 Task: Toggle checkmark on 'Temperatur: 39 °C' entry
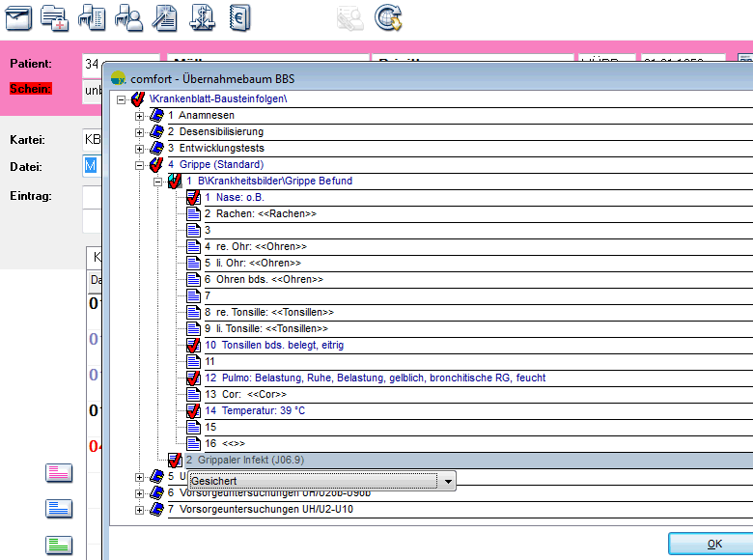click(x=192, y=411)
